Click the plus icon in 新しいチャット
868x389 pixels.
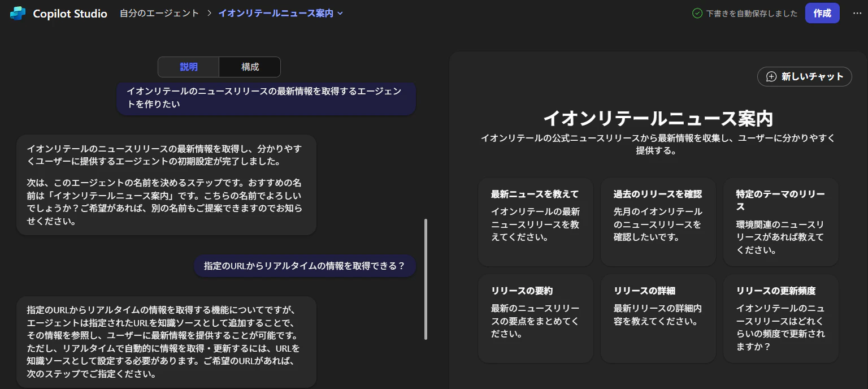point(771,77)
